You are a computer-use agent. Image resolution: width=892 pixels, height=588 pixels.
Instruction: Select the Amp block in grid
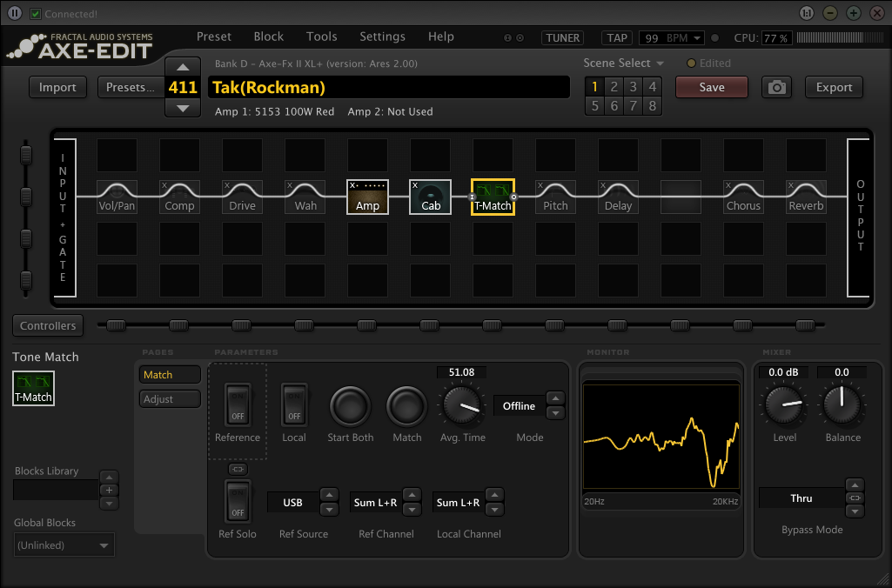tap(367, 197)
